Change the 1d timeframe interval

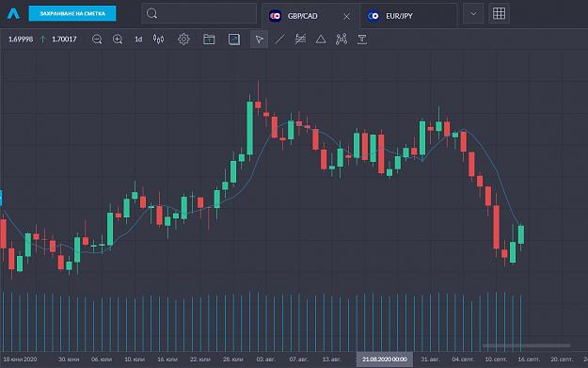click(138, 39)
